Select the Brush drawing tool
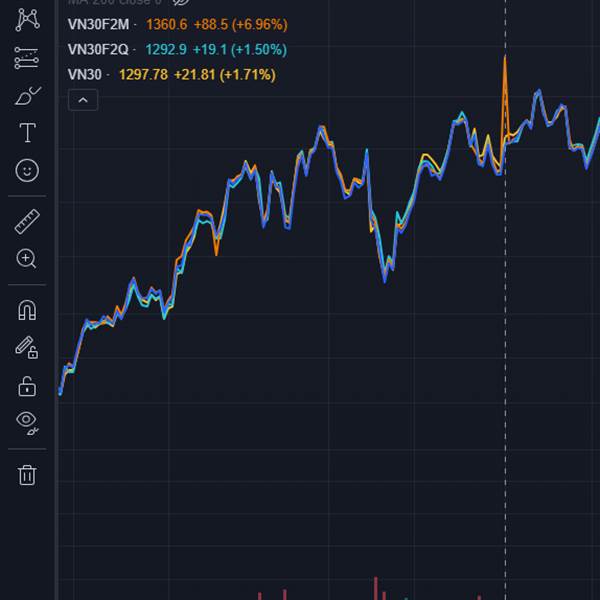The image size is (600, 600). click(x=27, y=96)
